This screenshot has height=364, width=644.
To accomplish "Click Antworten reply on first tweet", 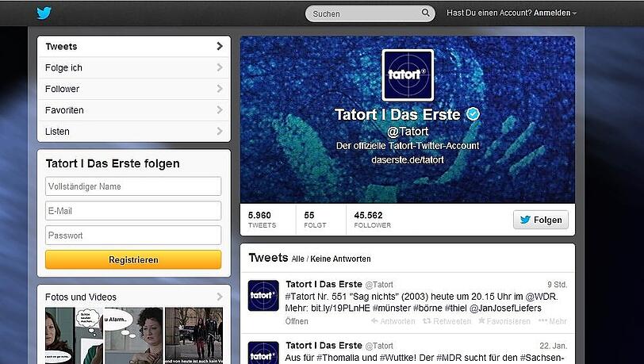I will click(393, 321).
